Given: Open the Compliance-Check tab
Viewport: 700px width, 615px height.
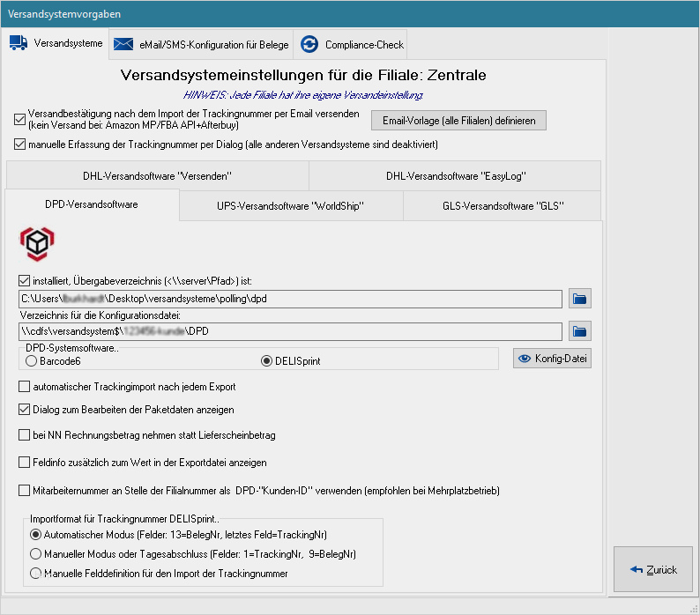Looking at the screenshot, I should pyautogui.click(x=351, y=45).
